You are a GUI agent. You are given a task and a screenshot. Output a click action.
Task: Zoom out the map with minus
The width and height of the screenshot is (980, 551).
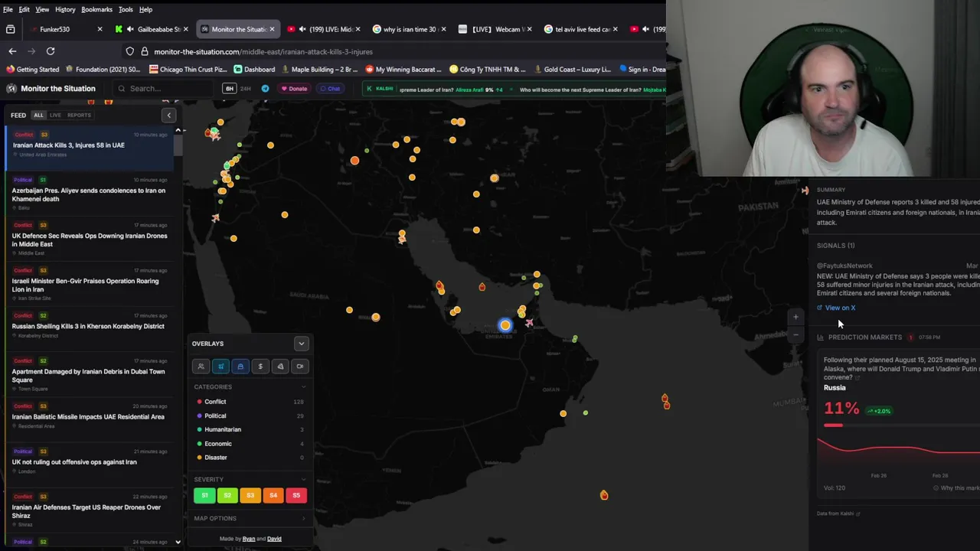click(795, 334)
